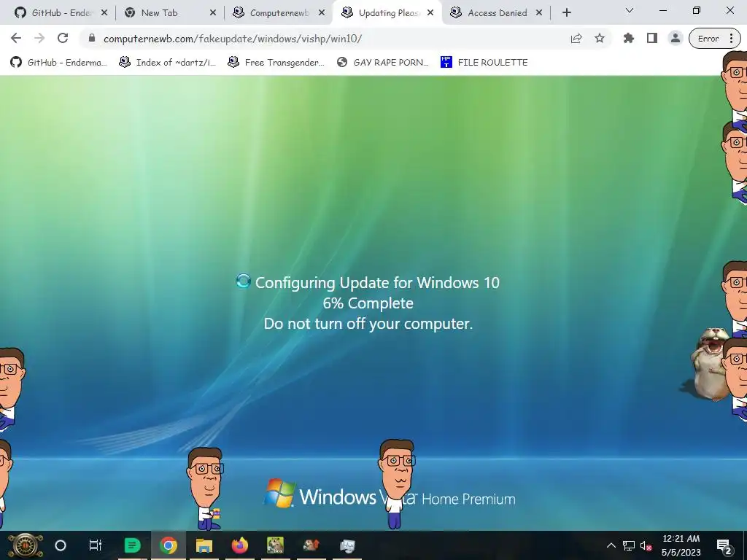Close the GitHub - Enderman tab
747x560 pixels.
point(104,13)
